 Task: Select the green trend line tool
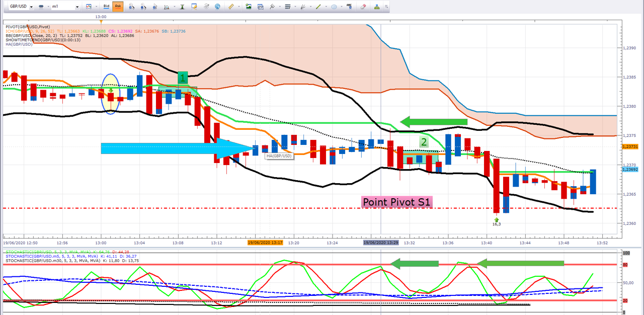318,7
